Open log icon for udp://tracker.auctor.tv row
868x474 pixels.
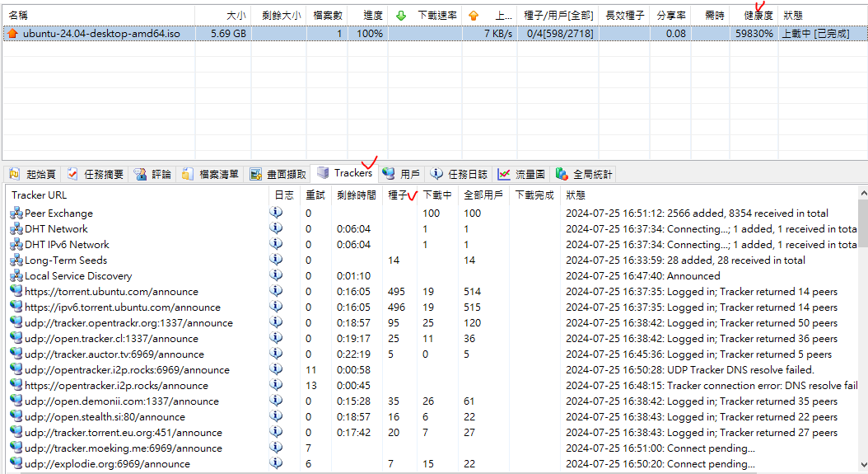point(276,353)
